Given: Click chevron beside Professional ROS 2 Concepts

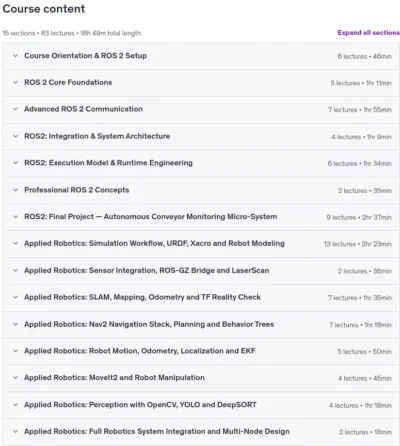Looking at the screenshot, I should [x=15, y=190].
